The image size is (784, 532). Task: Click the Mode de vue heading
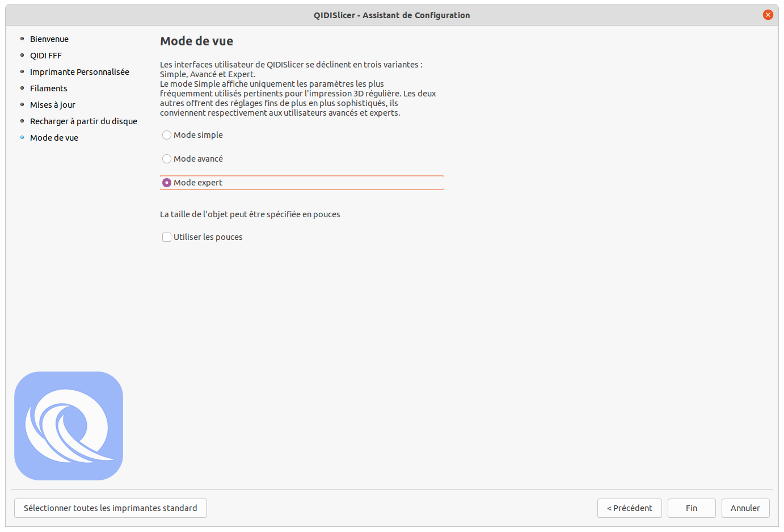click(x=197, y=41)
